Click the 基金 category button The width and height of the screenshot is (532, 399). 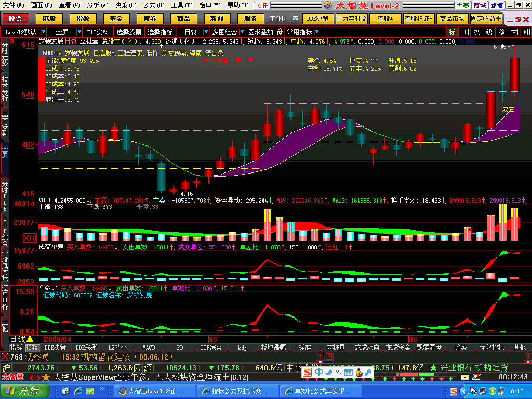coord(116,18)
